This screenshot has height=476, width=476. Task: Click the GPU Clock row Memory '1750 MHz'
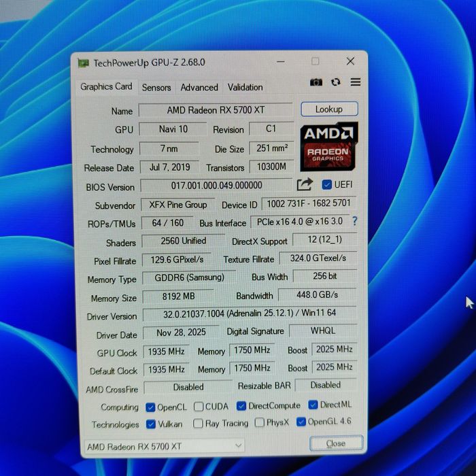(x=252, y=350)
